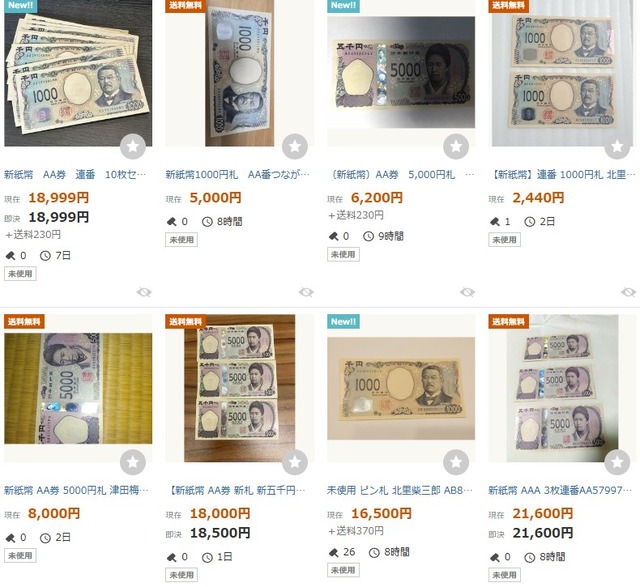Hide the 18,999円 listing with eye icon
Image resolution: width=640 pixels, height=587 pixels.
pos(144,292)
